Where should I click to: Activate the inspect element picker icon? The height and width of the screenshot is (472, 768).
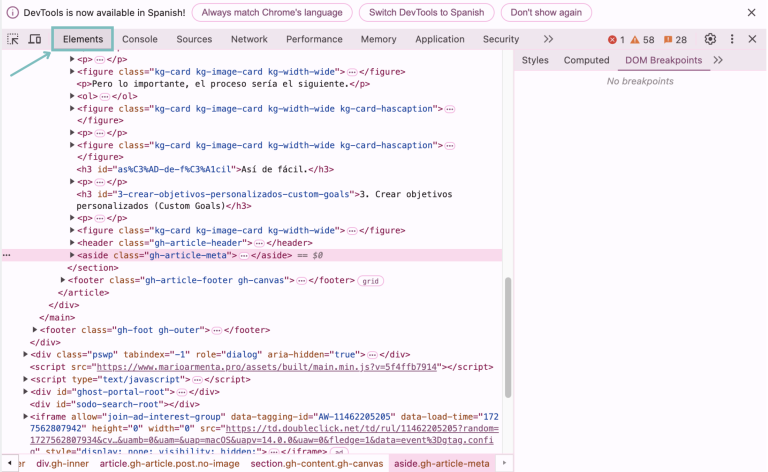click(x=13, y=39)
